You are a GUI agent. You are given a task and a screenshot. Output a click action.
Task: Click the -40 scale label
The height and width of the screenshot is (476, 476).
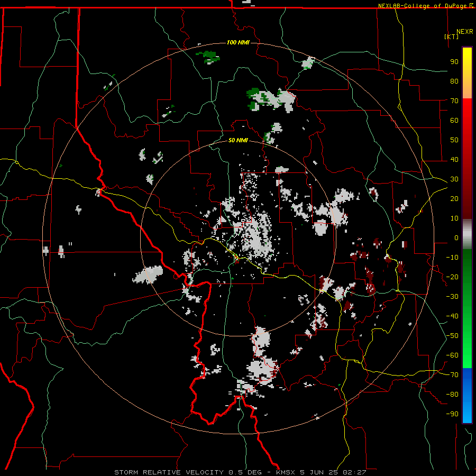(x=452, y=316)
